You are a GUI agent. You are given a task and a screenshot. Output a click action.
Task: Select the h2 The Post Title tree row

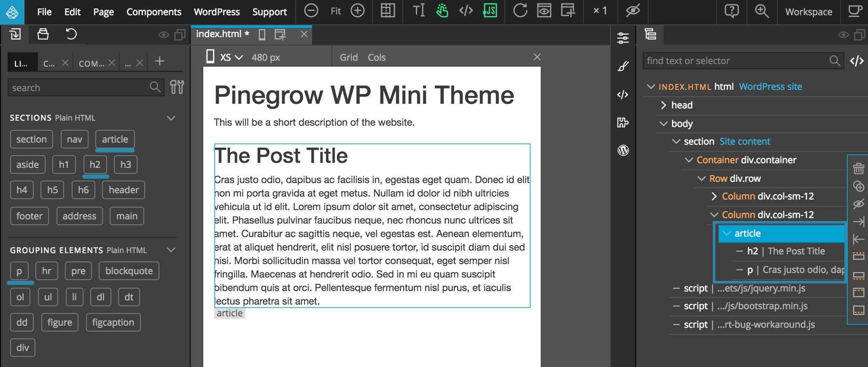coord(786,251)
